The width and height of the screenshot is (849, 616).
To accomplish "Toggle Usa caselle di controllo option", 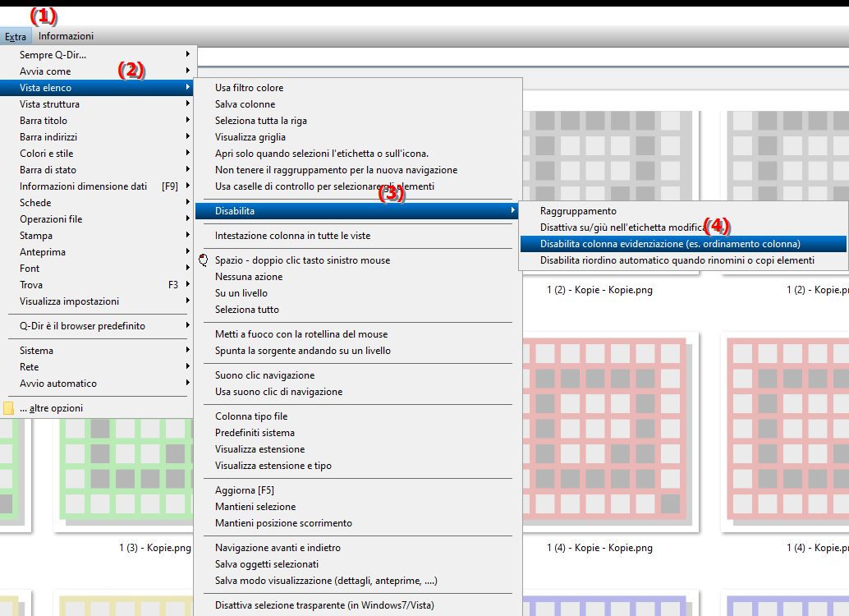I will click(x=357, y=186).
